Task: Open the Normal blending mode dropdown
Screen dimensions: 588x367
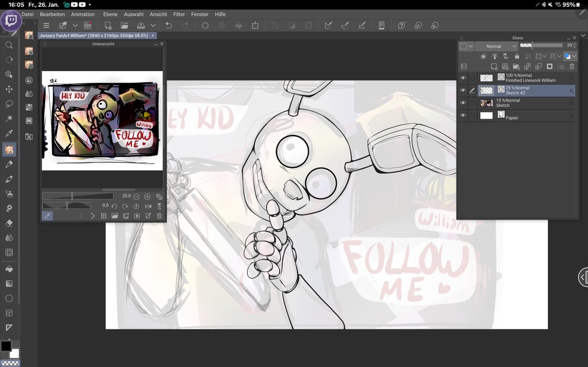Action: click(x=496, y=46)
